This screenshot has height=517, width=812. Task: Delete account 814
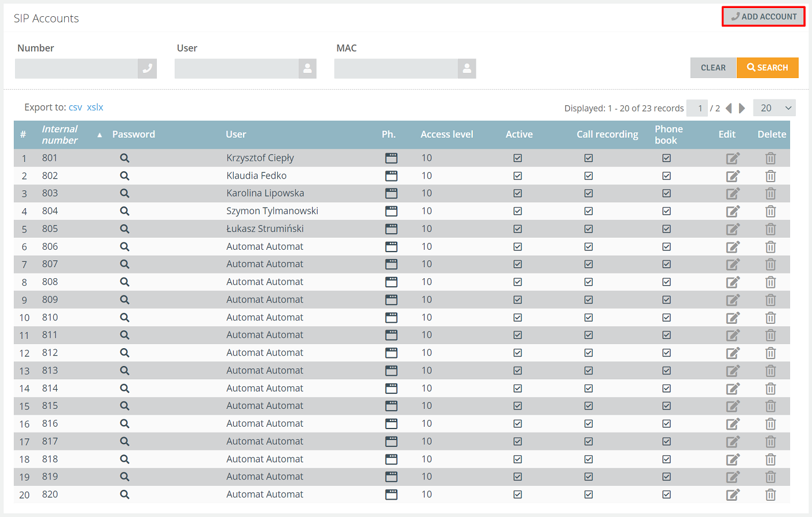point(770,389)
